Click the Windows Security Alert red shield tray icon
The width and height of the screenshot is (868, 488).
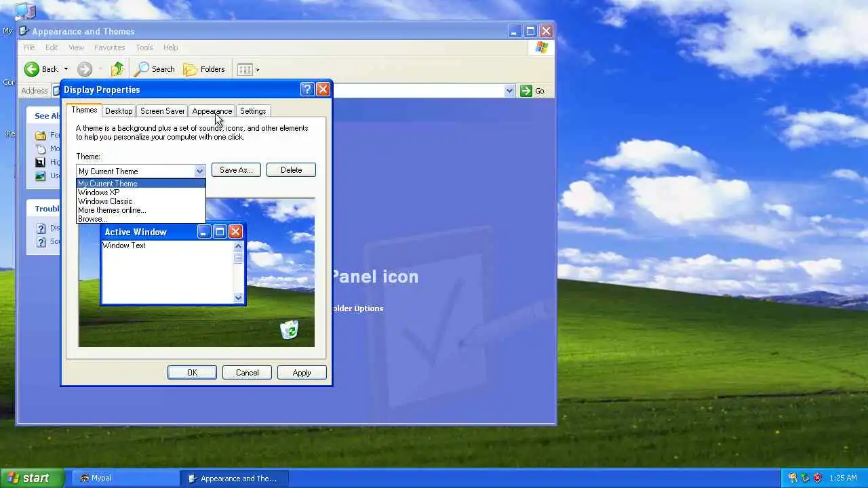(817, 478)
